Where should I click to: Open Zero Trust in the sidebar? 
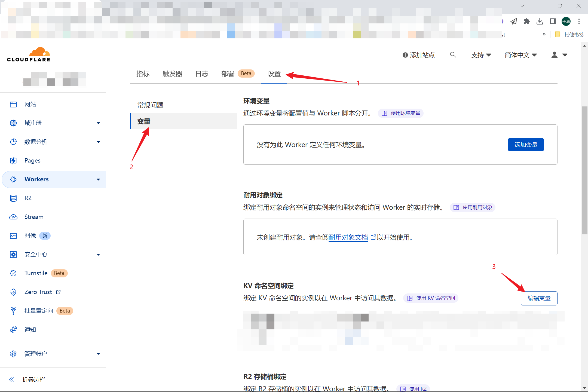pos(38,292)
